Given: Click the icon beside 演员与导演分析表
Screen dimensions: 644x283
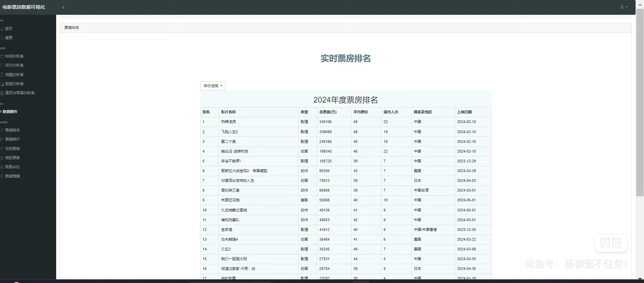Looking at the screenshot, I should tap(2, 93).
